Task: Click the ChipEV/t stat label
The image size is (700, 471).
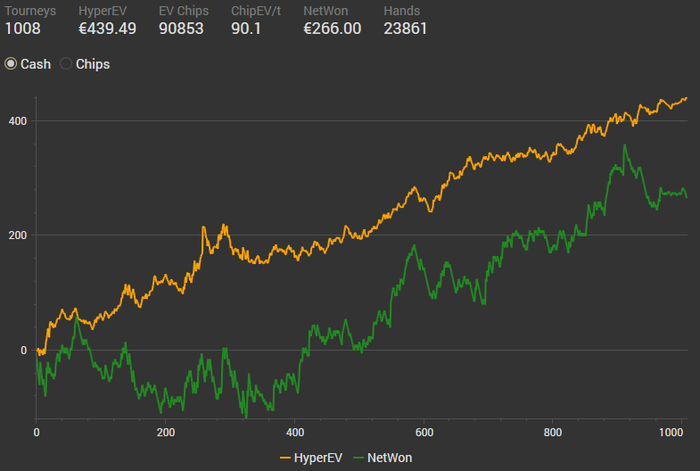Action: click(x=256, y=11)
